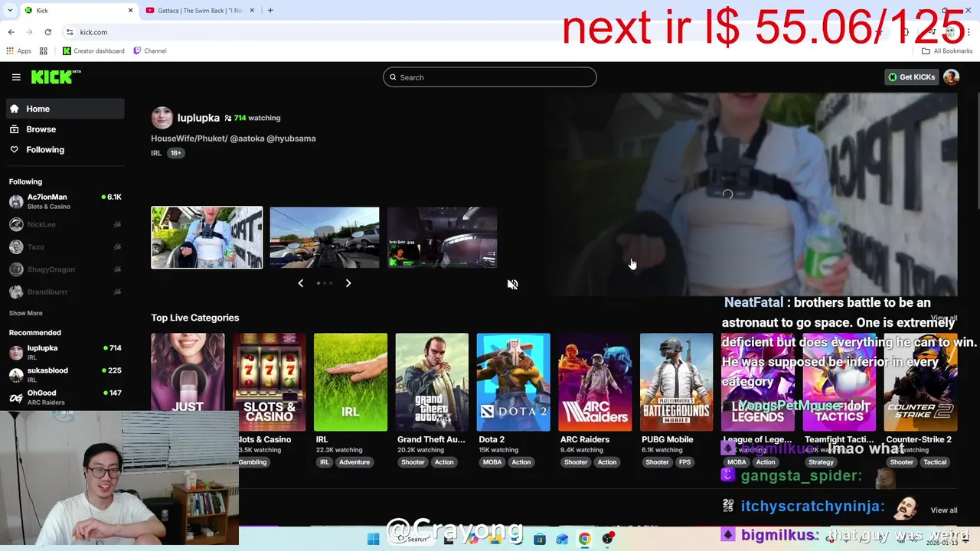Click the FPS tag under PUBG Mobile
Image resolution: width=980 pixels, height=551 pixels.
click(684, 462)
